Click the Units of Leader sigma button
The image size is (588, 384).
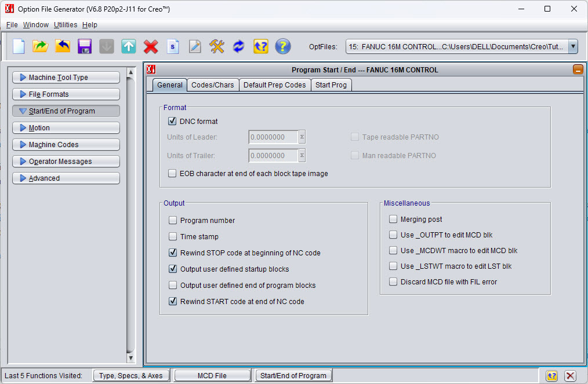302,137
